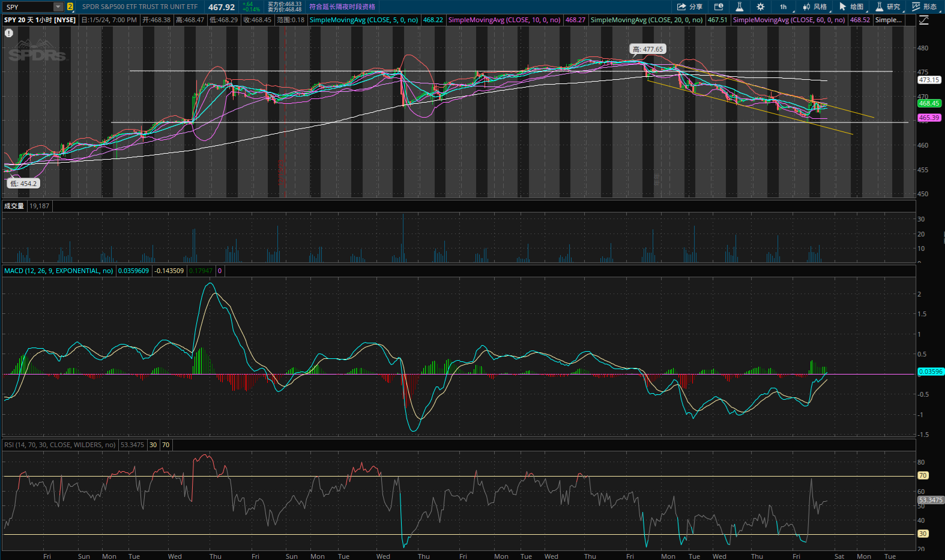This screenshot has width=945, height=560.
Task: Click the SPY 20 天 1小时 [NYSE] label
Action: 40,20
